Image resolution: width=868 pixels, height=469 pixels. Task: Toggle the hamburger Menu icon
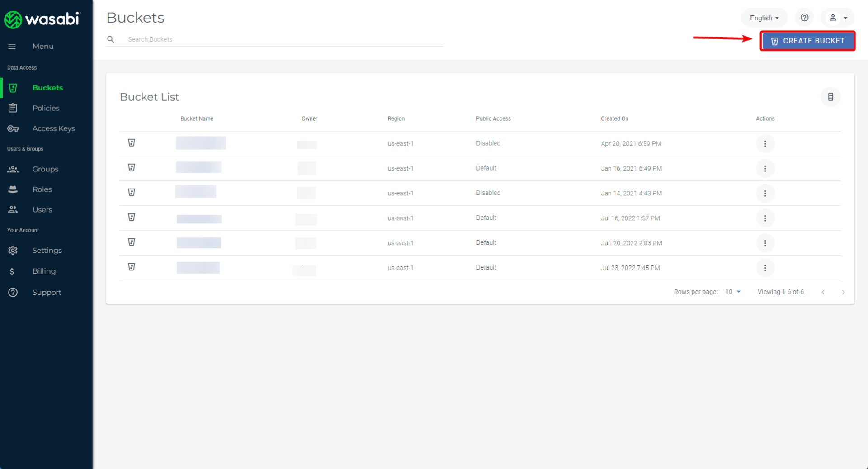pos(12,47)
